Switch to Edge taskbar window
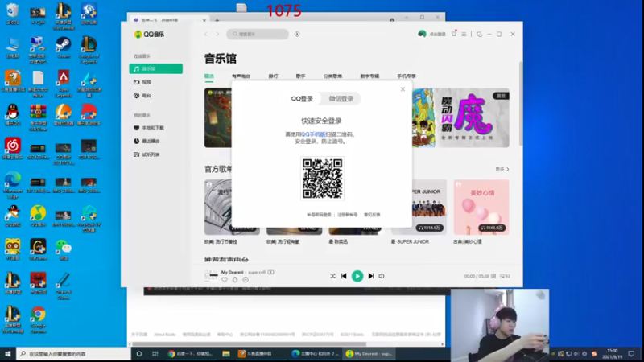 point(315,353)
